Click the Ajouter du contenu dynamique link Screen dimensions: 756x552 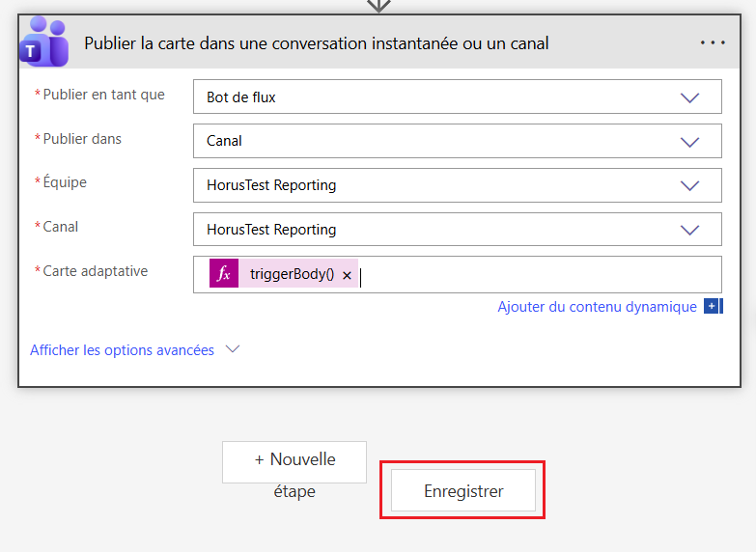coord(597,307)
